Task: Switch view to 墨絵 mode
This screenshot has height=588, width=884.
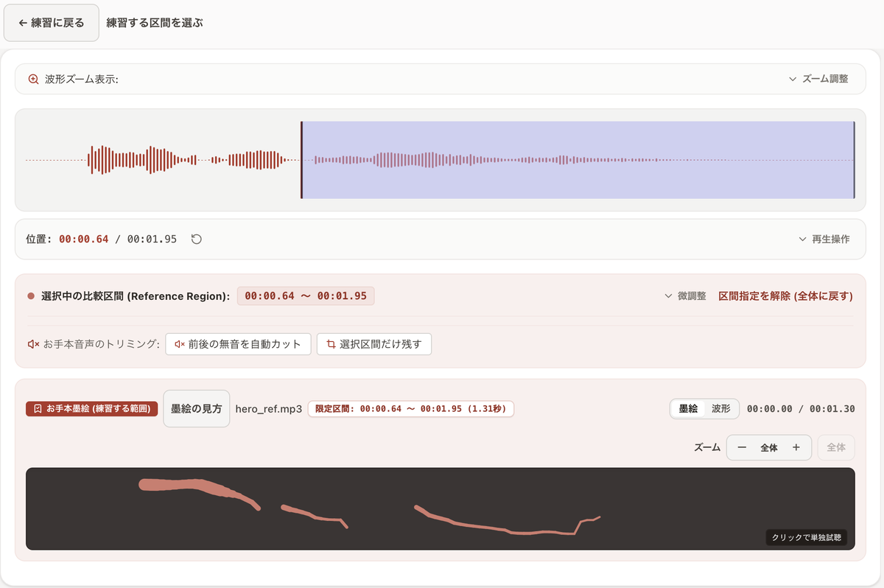Action: (688, 408)
